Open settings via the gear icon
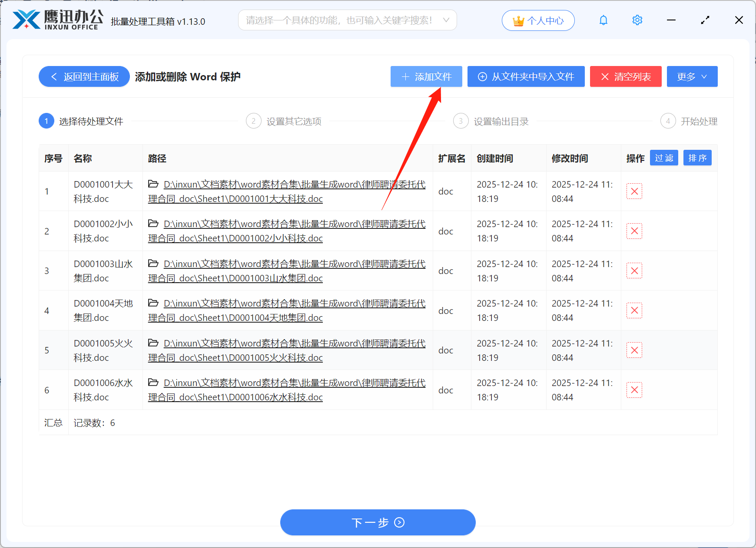 coord(637,20)
